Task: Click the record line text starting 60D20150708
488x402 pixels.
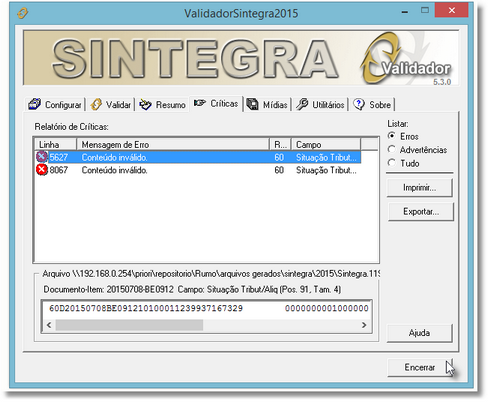Action: (x=209, y=308)
